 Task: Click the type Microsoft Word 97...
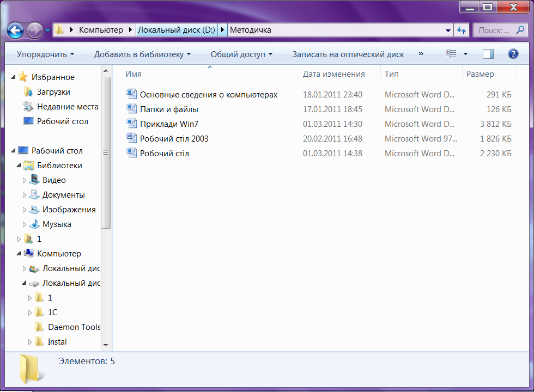(x=421, y=138)
